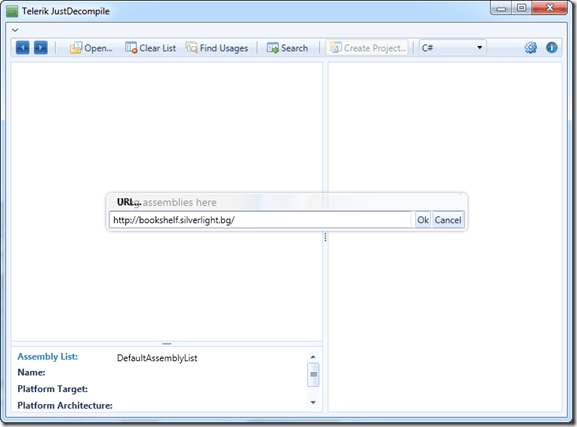This screenshot has width=577, height=427.
Task: Click the URL input field
Action: (260, 220)
